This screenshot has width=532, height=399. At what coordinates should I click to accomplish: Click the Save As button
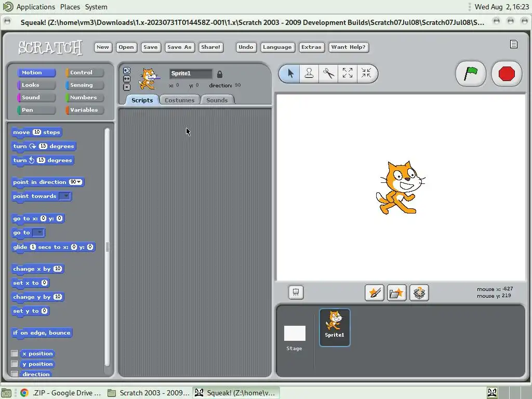coord(179,47)
